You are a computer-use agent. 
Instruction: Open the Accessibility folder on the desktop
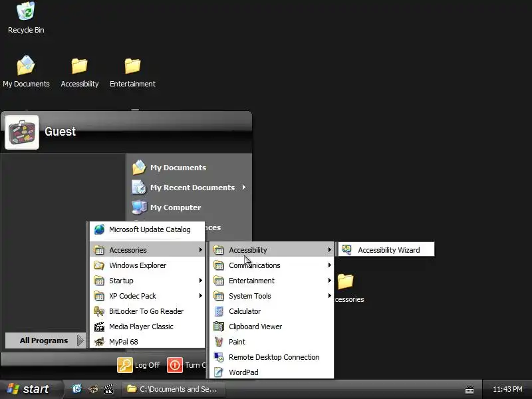(79, 72)
